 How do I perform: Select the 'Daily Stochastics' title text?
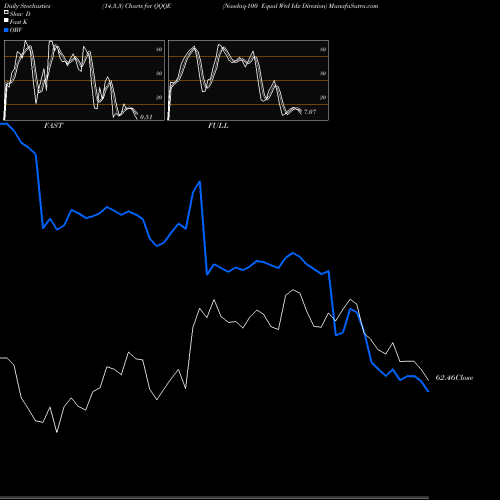(x=27, y=6)
